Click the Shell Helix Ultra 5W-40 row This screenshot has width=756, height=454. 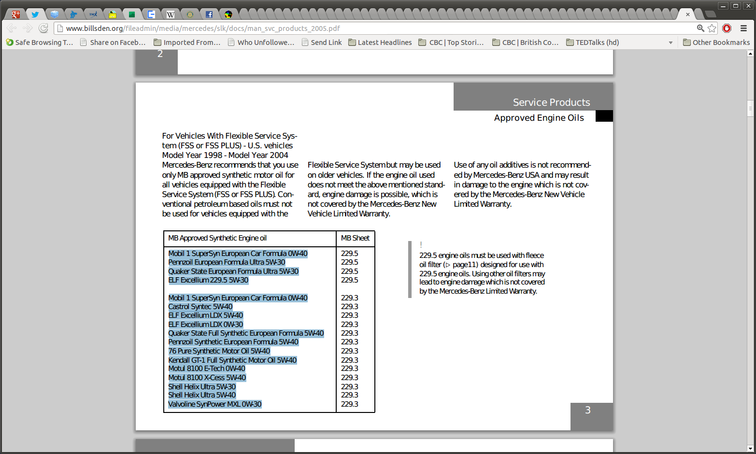(x=202, y=395)
